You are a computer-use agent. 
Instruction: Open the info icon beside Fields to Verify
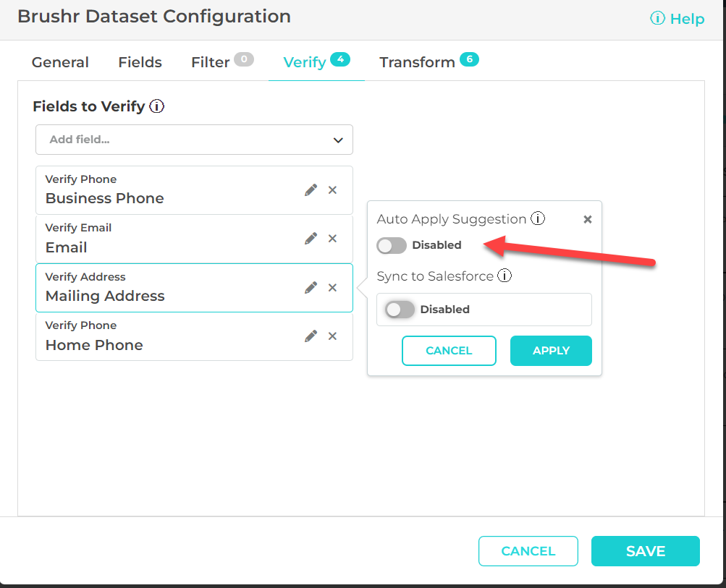156,107
